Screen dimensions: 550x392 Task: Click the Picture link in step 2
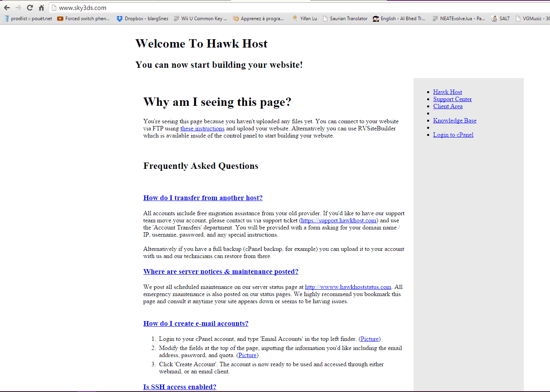pyautogui.click(x=247, y=355)
